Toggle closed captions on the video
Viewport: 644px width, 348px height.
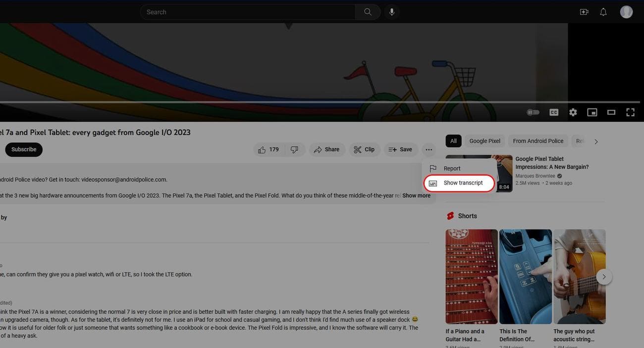[554, 113]
